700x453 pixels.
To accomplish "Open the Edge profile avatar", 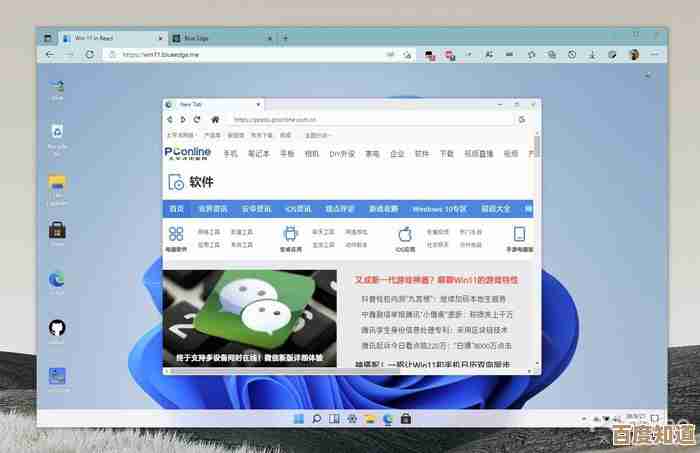I will tap(633, 55).
